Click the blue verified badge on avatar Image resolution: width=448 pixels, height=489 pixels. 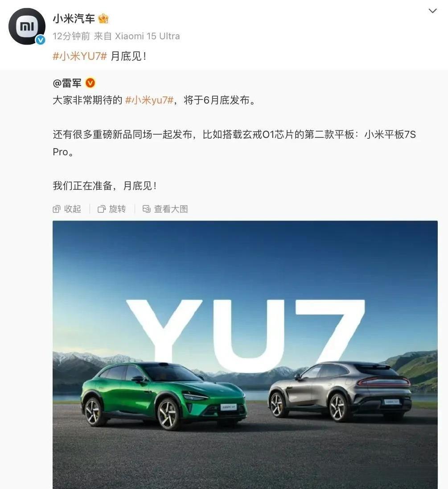[x=40, y=40]
